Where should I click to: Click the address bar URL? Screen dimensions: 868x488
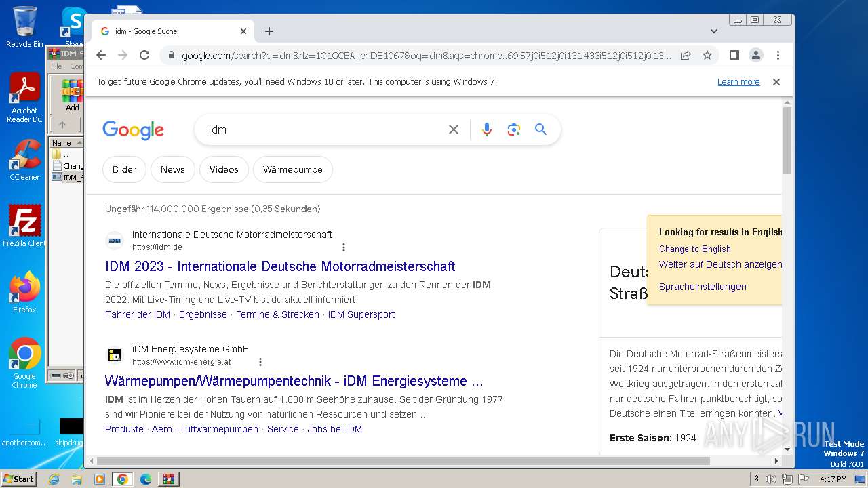(x=426, y=56)
